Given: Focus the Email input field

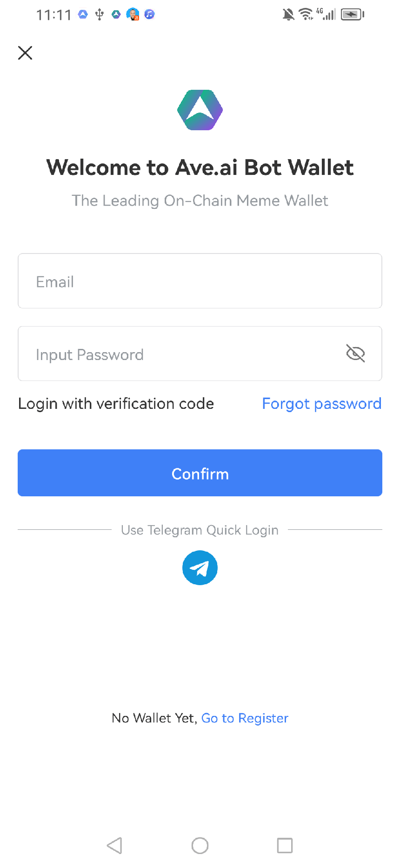Looking at the screenshot, I should pos(200,281).
